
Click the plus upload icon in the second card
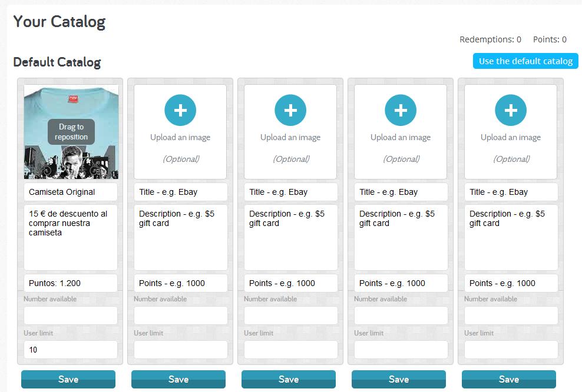click(180, 110)
